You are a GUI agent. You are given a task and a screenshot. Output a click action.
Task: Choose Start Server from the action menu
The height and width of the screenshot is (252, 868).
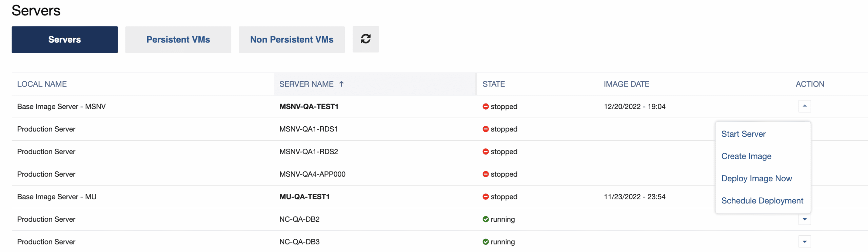point(743,134)
